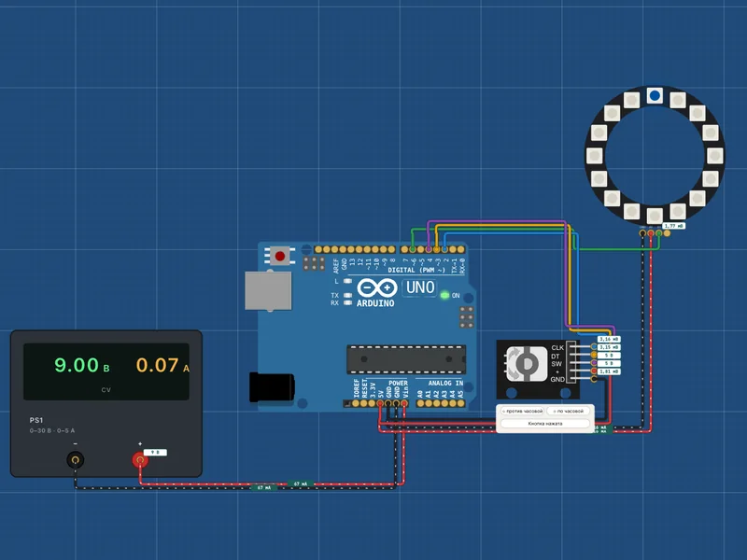The image size is (747, 560).
Task: Click the voltage label above the CLK pin label
Action: pyautogui.click(x=609, y=339)
